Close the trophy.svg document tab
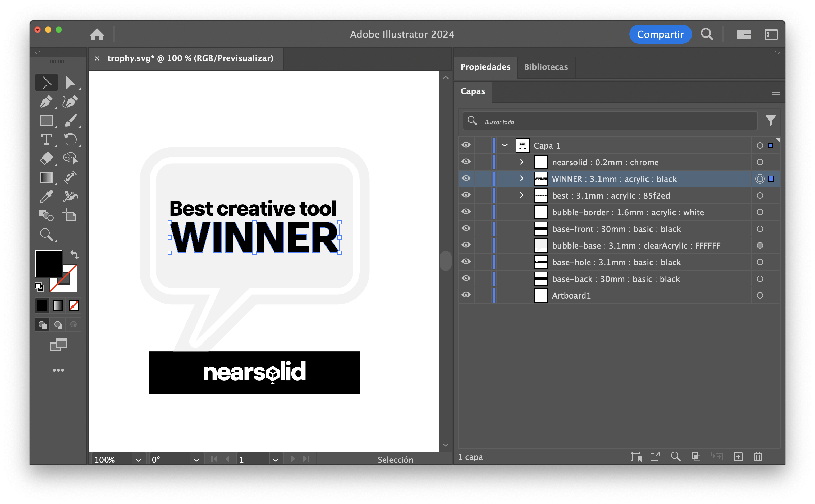 97,58
